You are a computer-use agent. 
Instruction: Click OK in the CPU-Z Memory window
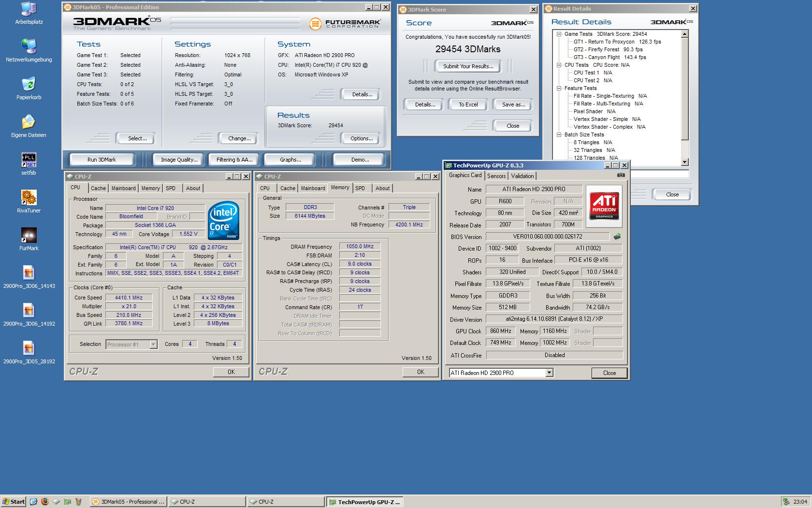point(420,372)
